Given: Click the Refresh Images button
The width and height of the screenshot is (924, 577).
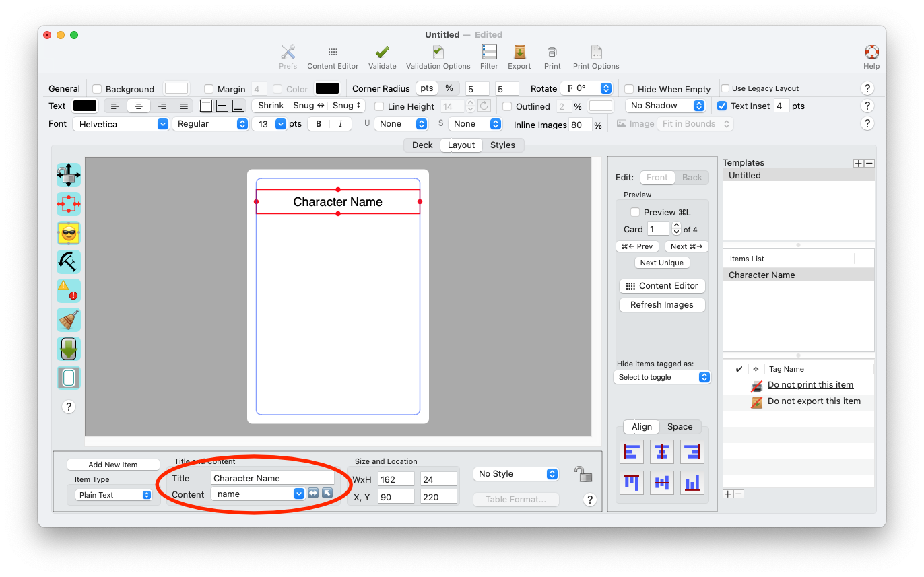Looking at the screenshot, I should 662,305.
